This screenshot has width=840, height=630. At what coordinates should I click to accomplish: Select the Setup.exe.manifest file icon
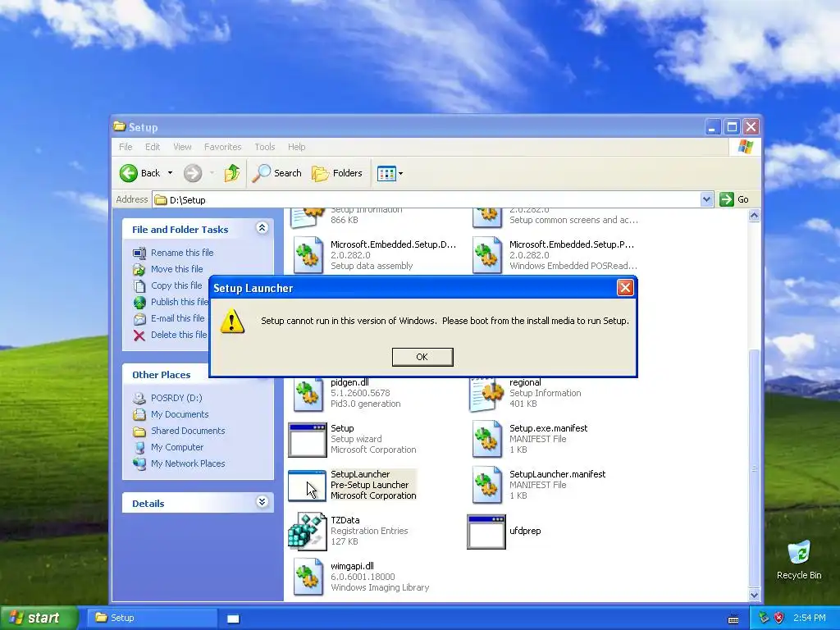pyautogui.click(x=487, y=439)
